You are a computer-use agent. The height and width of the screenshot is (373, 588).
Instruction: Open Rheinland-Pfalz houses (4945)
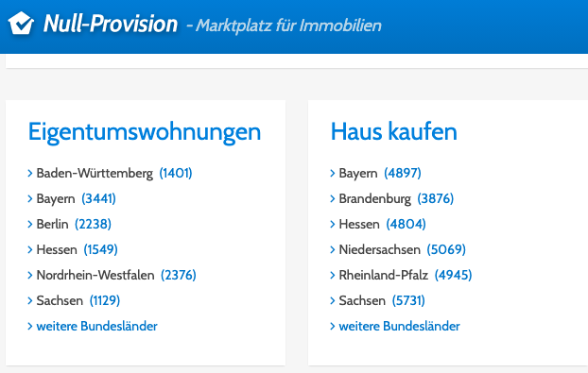[405, 275]
